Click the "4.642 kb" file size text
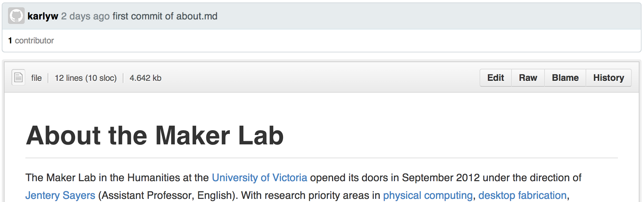The image size is (644, 202). [x=145, y=78]
